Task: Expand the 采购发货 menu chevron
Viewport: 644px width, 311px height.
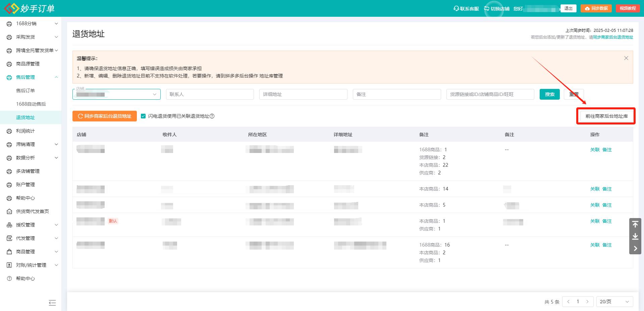Action: pyautogui.click(x=56, y=37)
